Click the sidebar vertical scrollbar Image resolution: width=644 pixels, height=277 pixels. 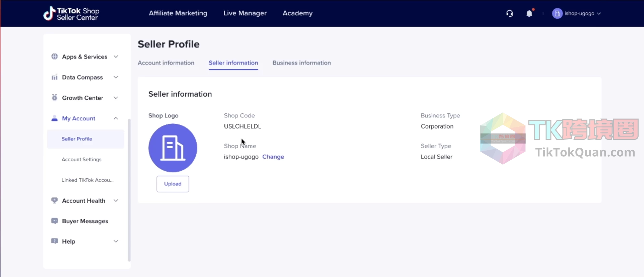[129, 190]
